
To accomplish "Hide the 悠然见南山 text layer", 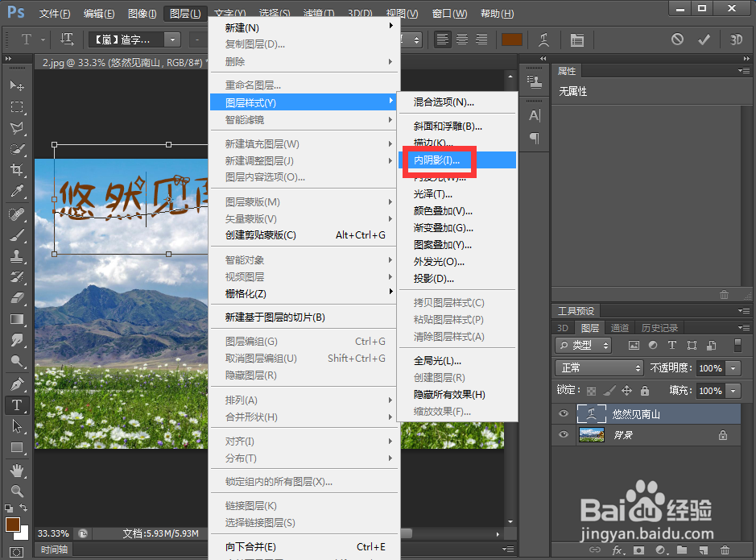I will (x=563, y=413).
